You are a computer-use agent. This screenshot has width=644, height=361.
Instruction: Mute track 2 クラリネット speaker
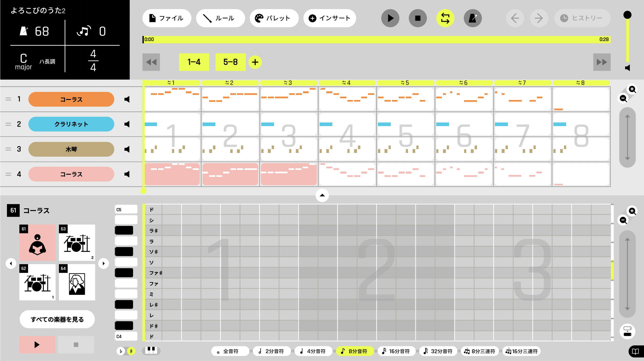127,124
